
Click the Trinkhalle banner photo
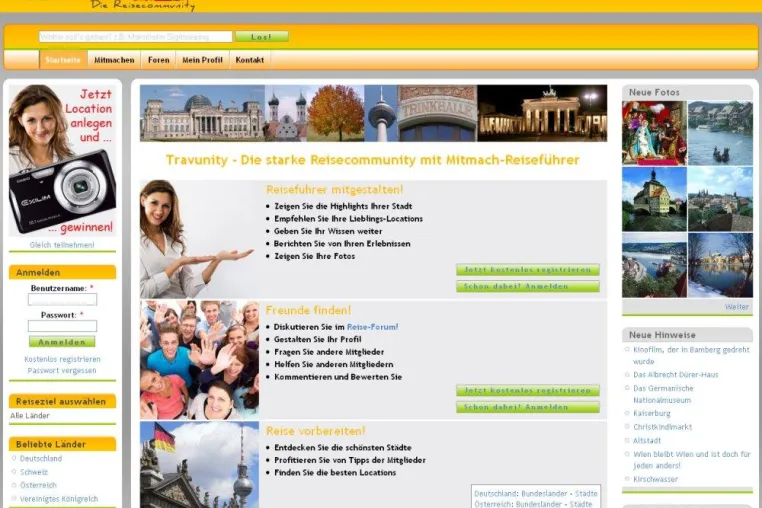click(x=437, y=113)
